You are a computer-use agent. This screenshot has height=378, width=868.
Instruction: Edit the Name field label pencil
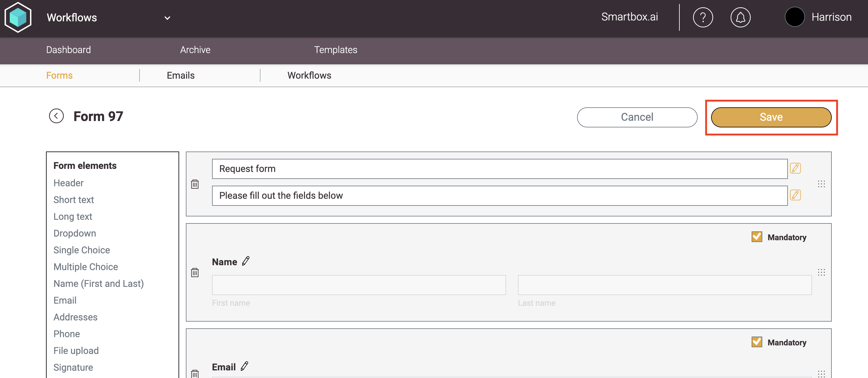coord(246,261)
